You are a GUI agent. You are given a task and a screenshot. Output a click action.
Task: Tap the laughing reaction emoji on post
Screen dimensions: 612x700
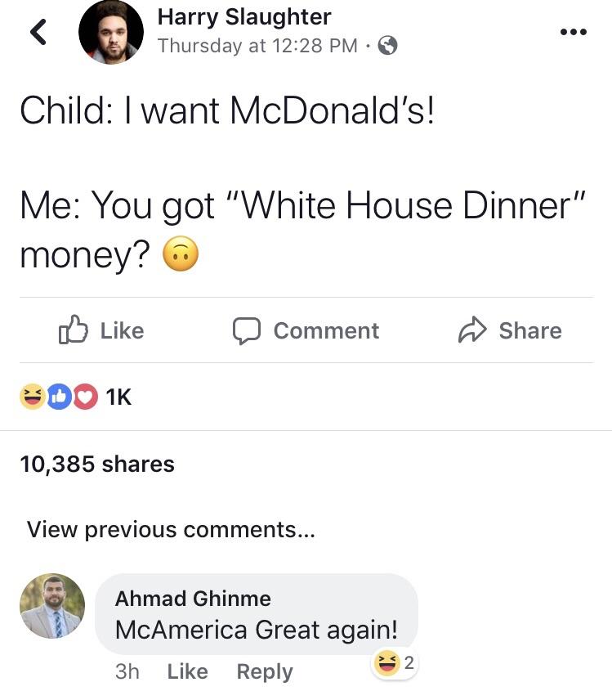(32, 397)
